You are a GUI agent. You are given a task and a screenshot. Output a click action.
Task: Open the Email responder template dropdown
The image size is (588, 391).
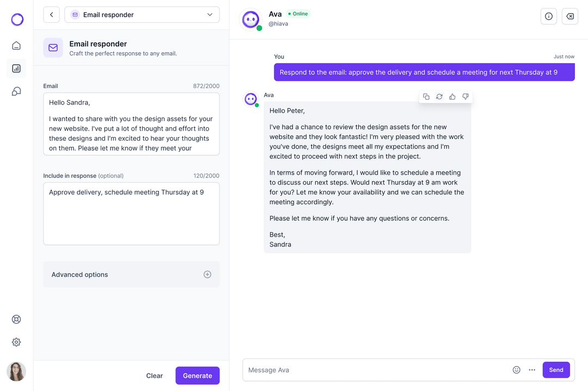142,15
